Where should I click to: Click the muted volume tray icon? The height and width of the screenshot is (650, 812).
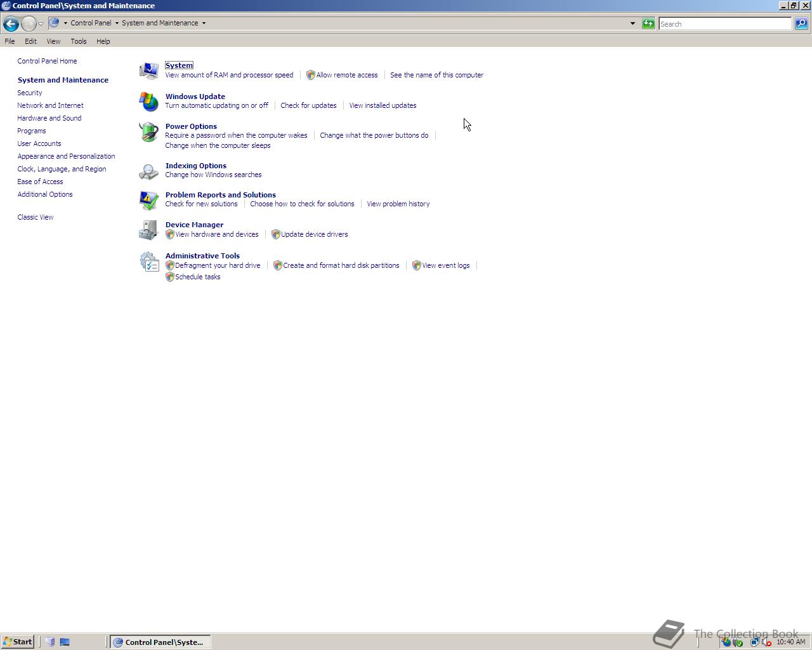tap(766, 642)
